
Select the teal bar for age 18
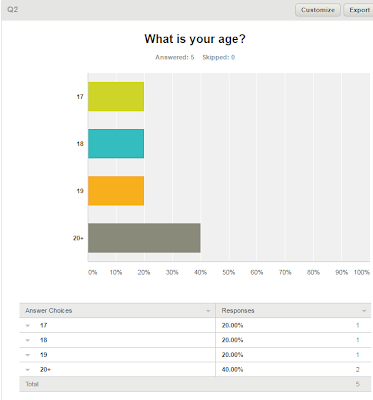tap(116, 144)
